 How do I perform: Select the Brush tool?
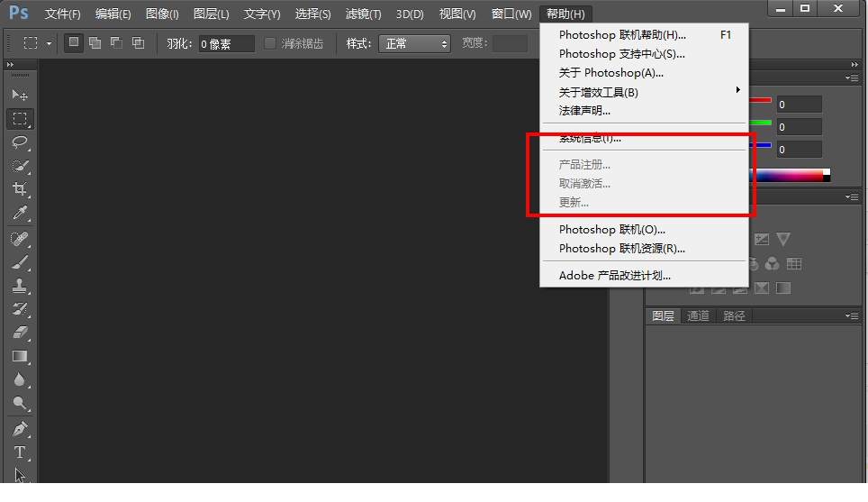pyautogui.click(x=20, y=262)
